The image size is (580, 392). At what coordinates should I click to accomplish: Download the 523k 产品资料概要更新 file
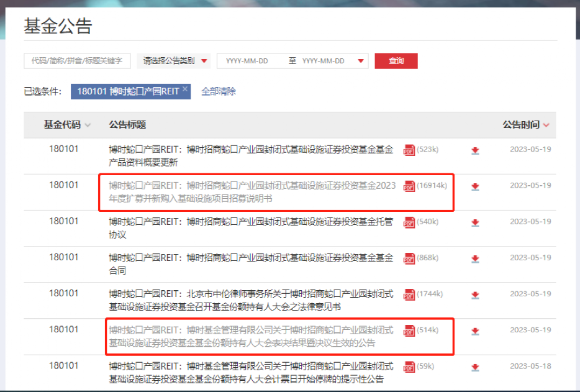point(475,150)
